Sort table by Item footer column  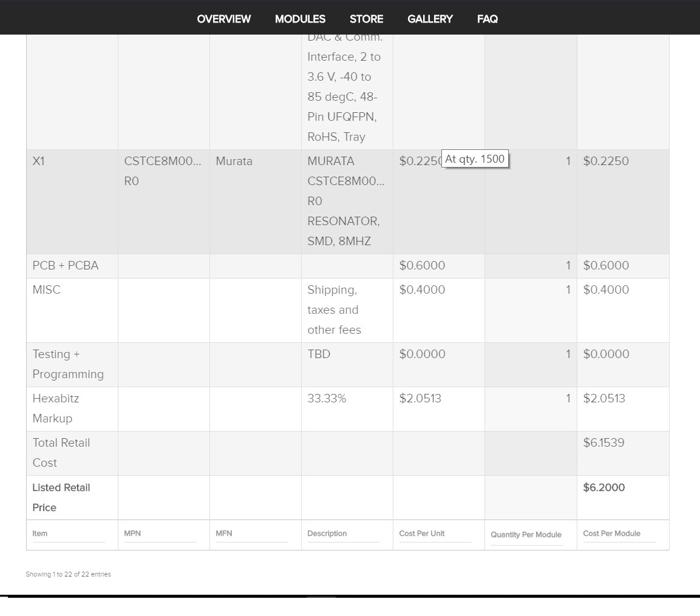69,533
